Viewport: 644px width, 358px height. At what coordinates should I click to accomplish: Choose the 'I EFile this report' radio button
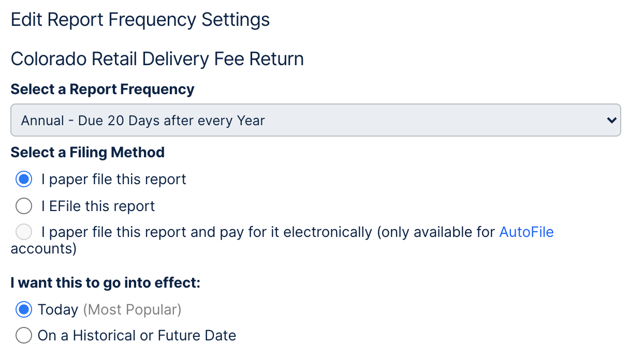24,206
